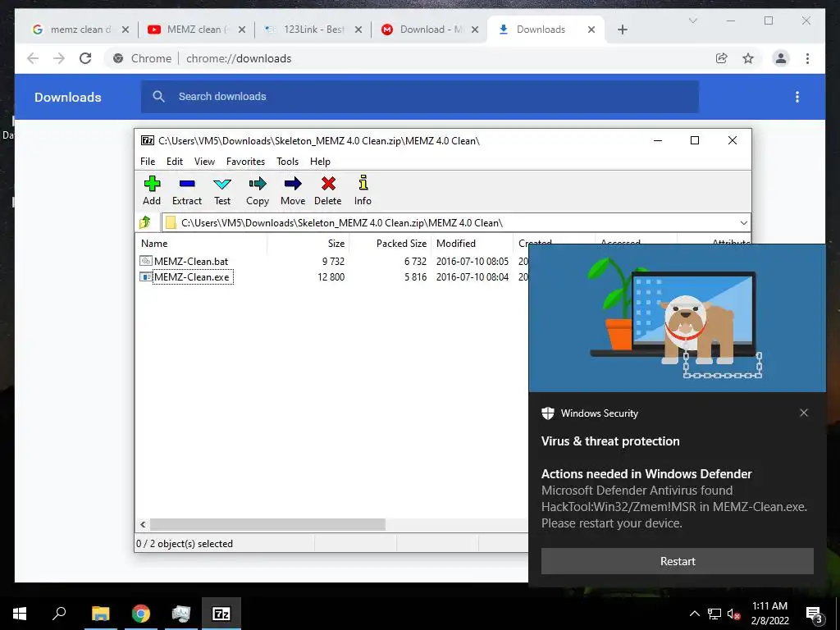840x630 pixels.
Task: Share this page via the share icon
Action: (722, 58)
